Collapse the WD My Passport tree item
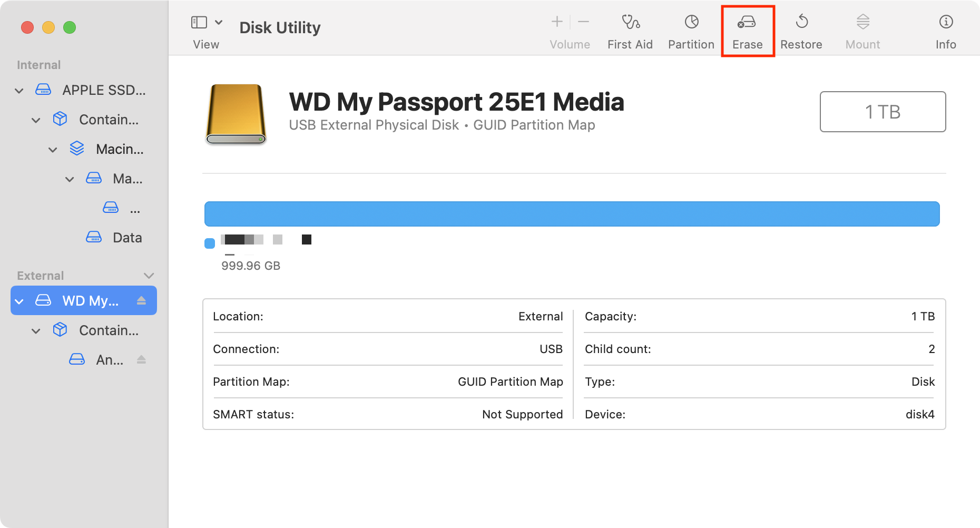 [x=19, y=300]
